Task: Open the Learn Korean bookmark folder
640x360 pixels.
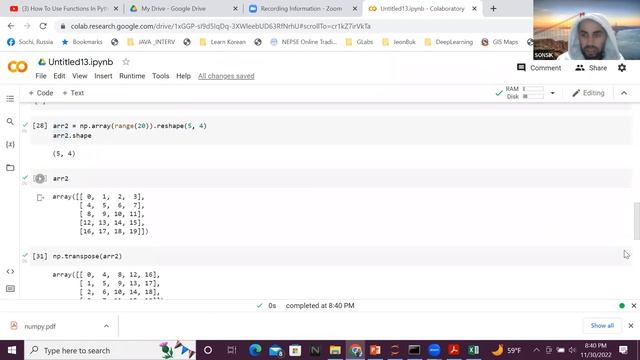Action: [x=223, y=42]
